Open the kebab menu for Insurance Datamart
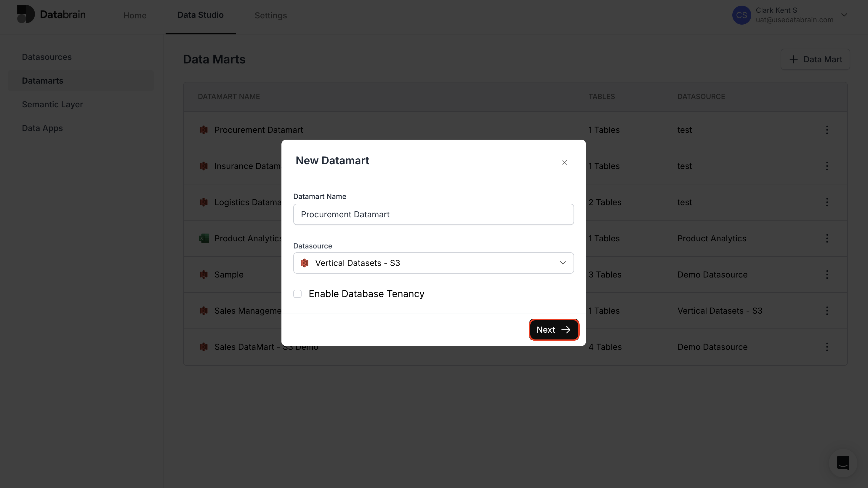 (828, 166)
